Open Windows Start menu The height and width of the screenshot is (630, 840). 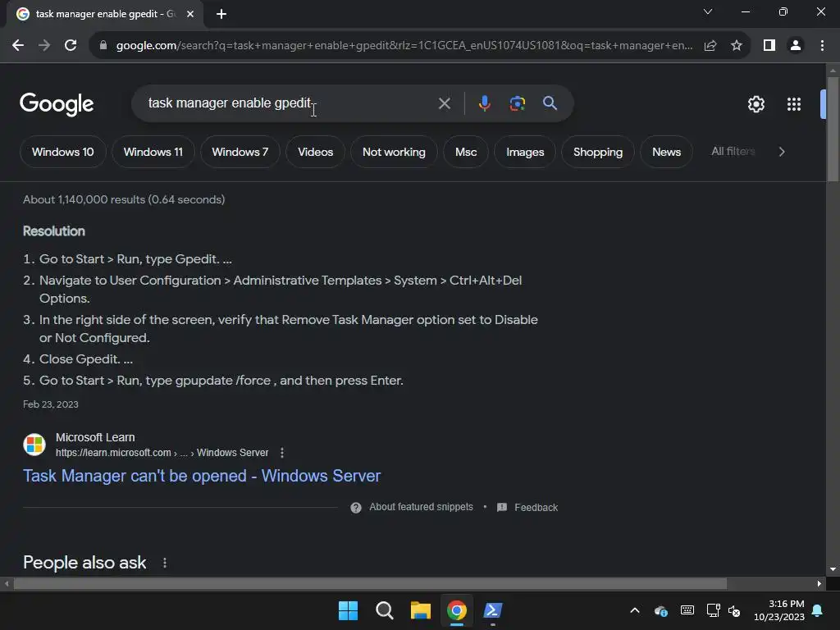348,610
